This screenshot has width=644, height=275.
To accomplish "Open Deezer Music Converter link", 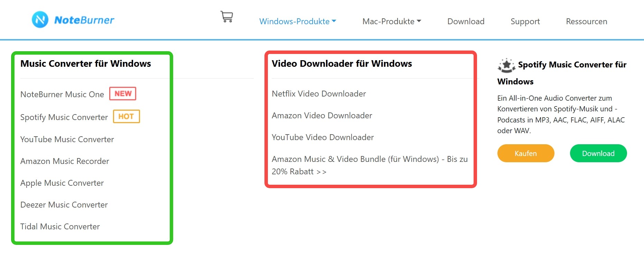I will pyautogui.click(x=64, y=205).
